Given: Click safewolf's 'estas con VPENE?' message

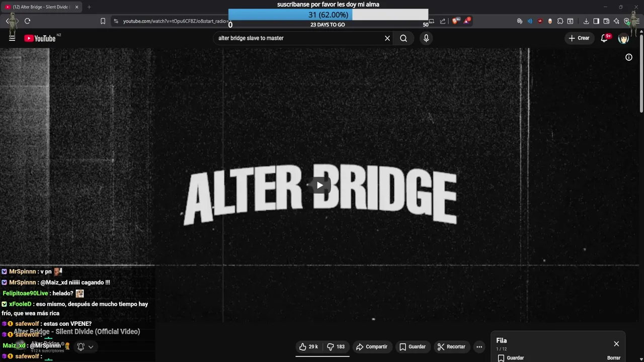Looking at the screenshot, I should click(47, 324).
